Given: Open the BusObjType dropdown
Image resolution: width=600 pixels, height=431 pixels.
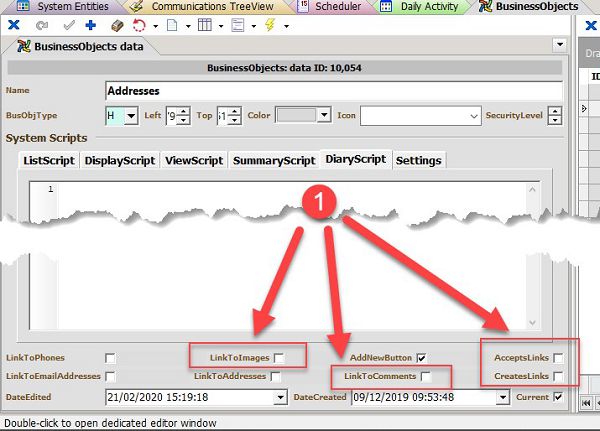Looking at the screenshot, I should pos(130,116).
